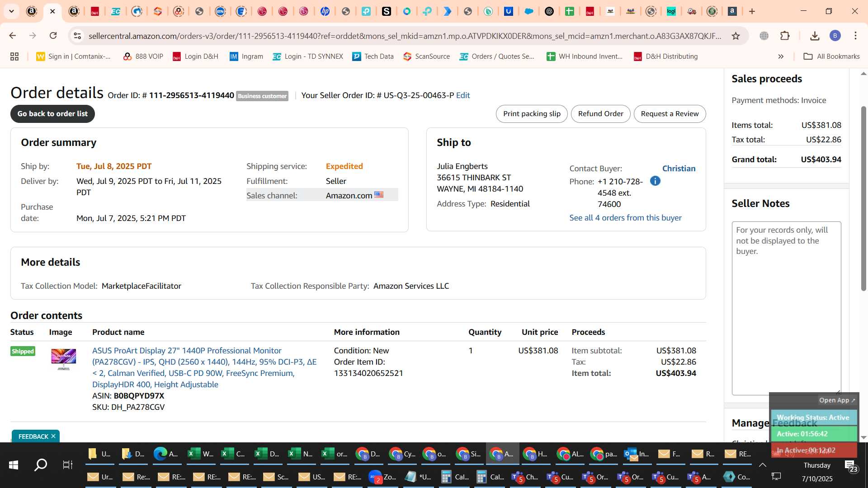
Task: Show hidden system tray icons
Action: click(762, 465)
